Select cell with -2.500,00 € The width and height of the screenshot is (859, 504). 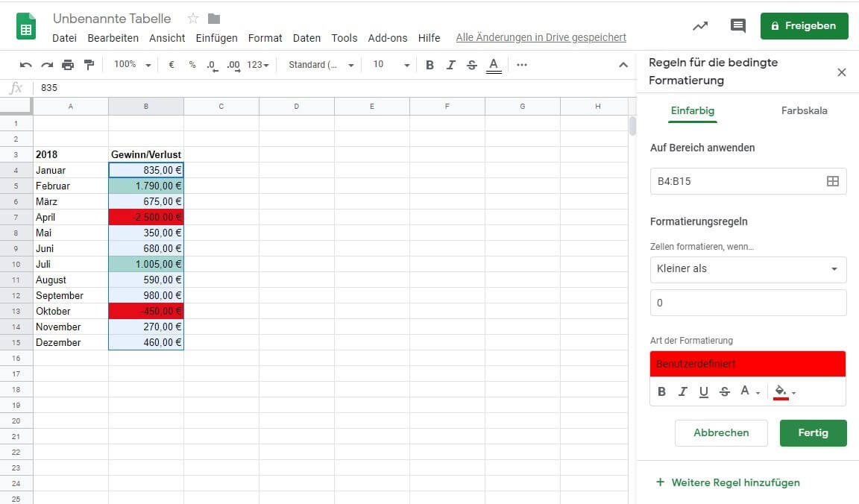click(146, 217)
